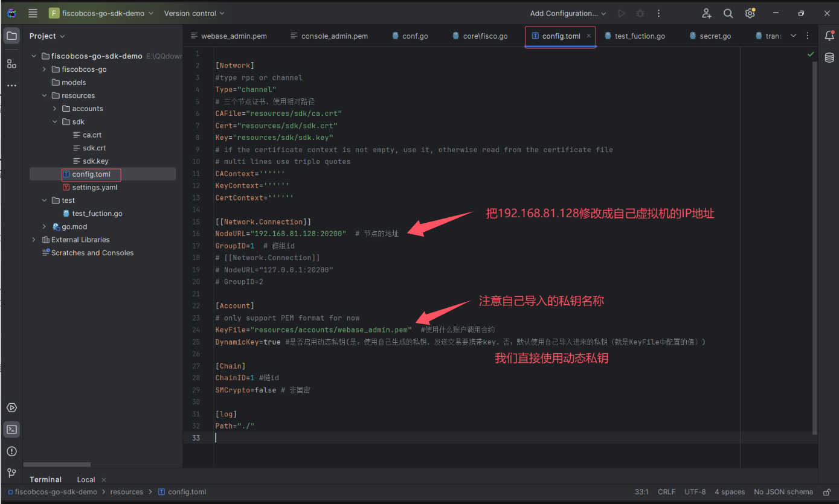Close the Local terminal tab
The image size is (839, 504).
click(104, 479)
